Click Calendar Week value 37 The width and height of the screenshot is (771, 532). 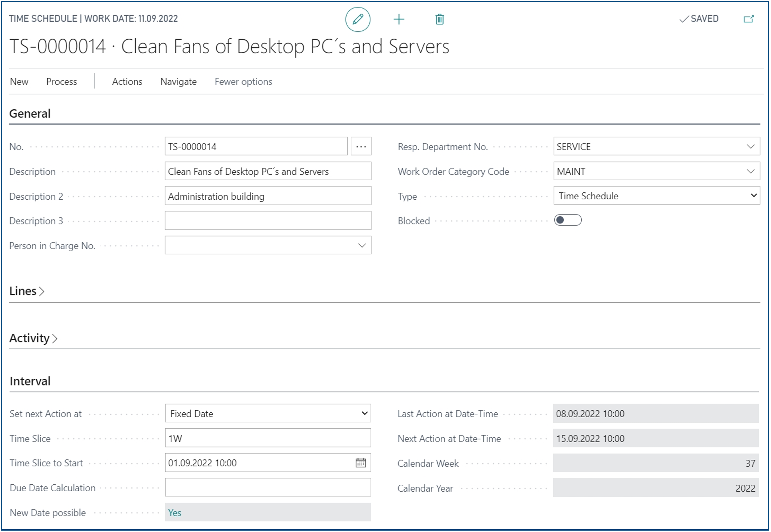(x=656, y=463)
